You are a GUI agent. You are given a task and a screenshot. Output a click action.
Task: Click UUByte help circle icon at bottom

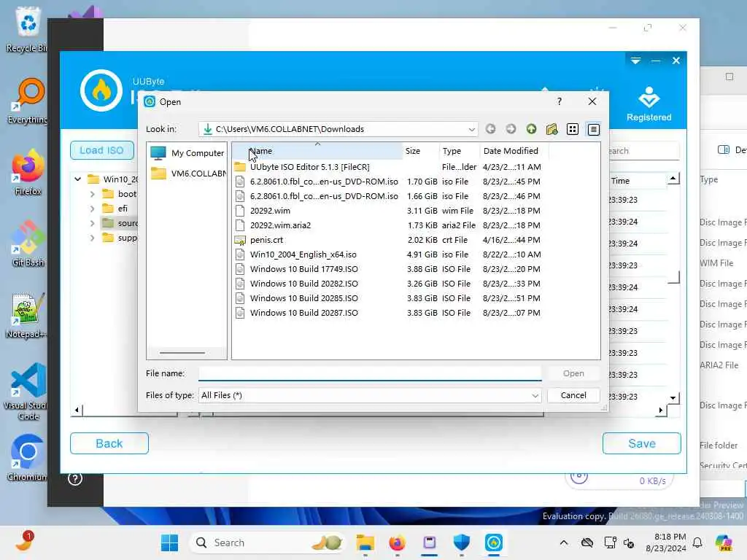pyautogui.click(x=75, y=478)
